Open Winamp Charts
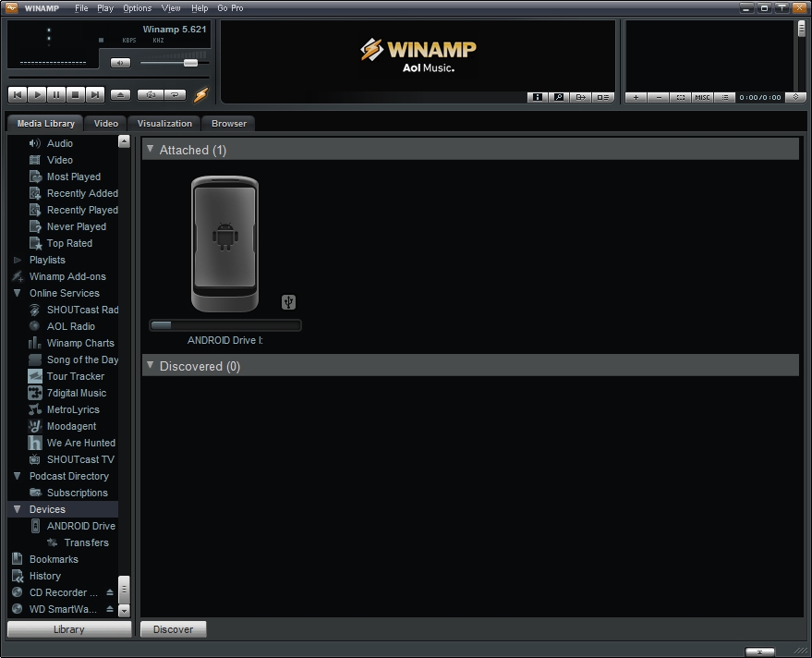This screenshot has width=812, height=658. (x=80, y=343)
